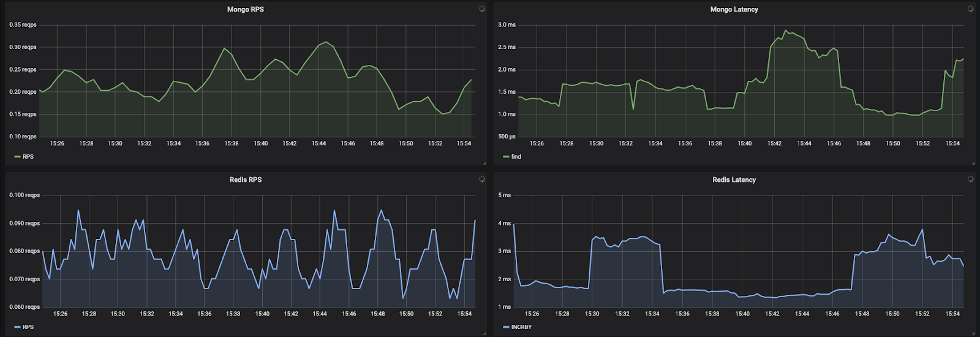Toggle the RPS series in Mongo RPS legend

click(28, 157)
